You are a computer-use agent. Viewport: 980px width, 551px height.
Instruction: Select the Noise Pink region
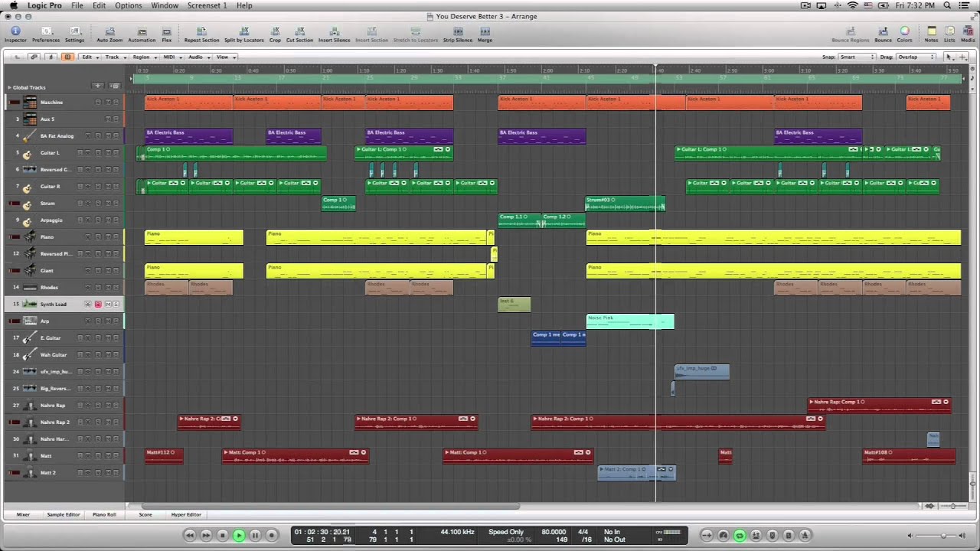pyautogui.click(x=630, y=321)
